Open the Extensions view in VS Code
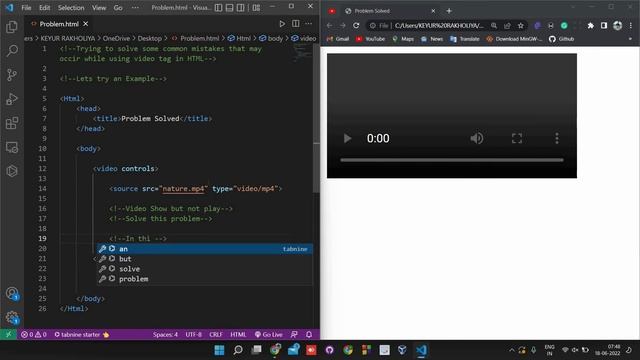 [12, 123]
